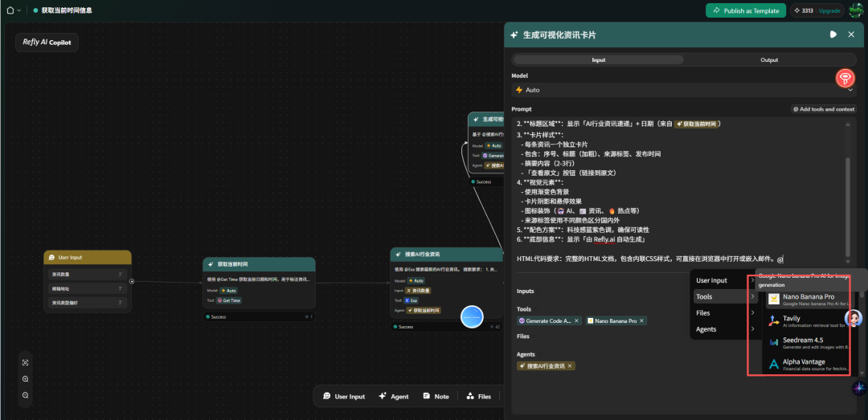This screenshot has height=420, width=868.
Task: Click the purple sparkle icon at panel edge
Action: coord(858,389)
